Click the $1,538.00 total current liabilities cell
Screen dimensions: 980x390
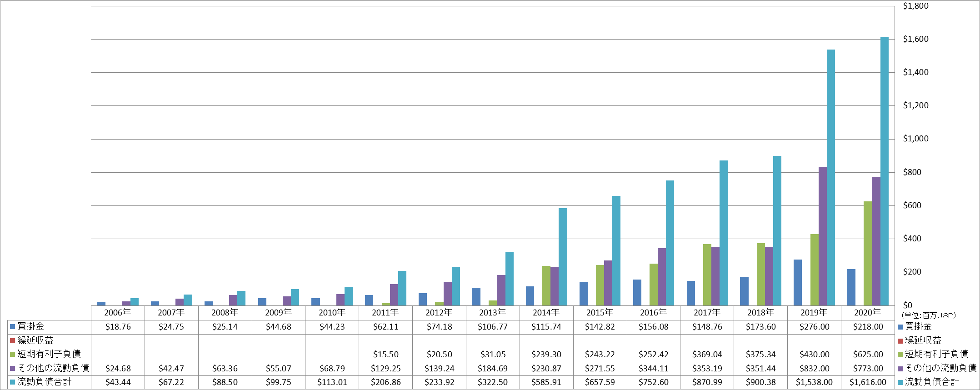815,382
